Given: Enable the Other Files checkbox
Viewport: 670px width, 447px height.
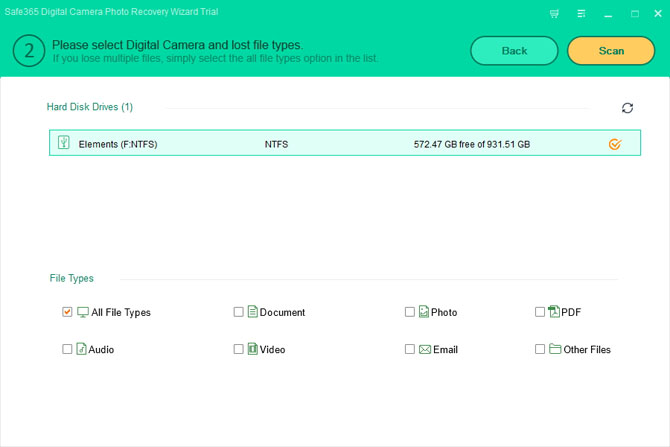Looking at the screenshot, I should tap(540, 349).
